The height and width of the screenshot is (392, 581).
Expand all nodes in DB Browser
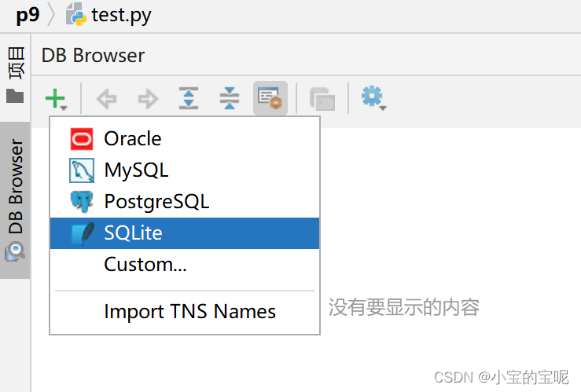[x=189, y=98]
